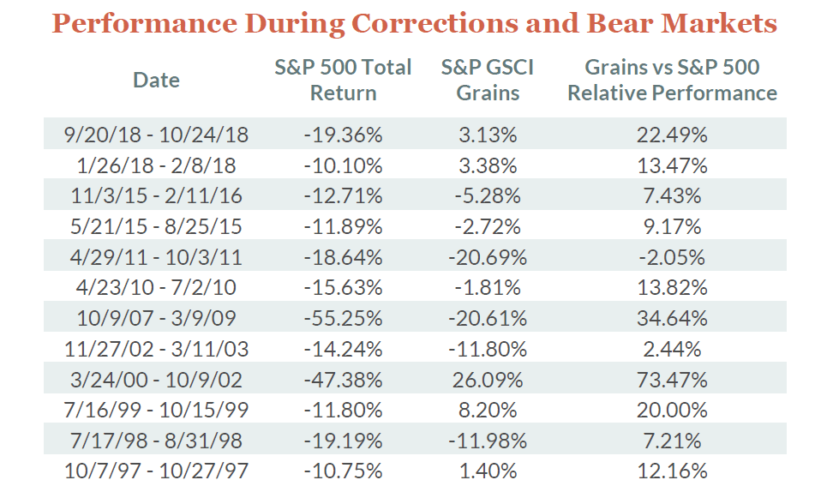Click the 10/9/07 - 3/9/09 date cell
This screenshot has width=821, height=504.
pyautogui.click(x=156, y=318)
